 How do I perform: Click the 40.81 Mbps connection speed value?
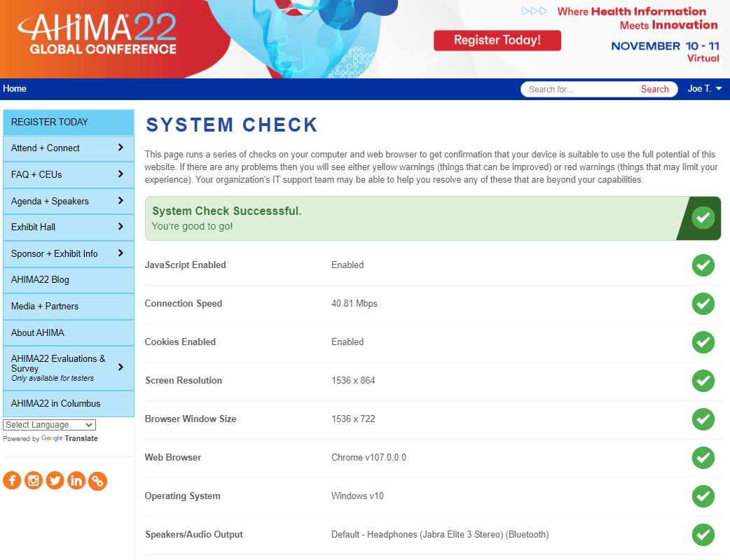(354, 304)
